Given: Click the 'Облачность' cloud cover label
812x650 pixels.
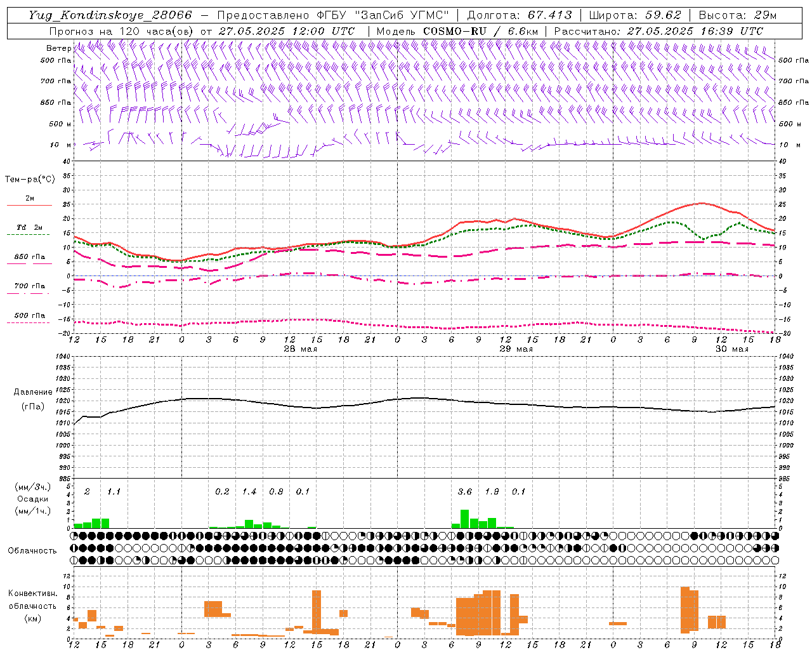Looking at the screenshot, I should [x=32, y=551].
